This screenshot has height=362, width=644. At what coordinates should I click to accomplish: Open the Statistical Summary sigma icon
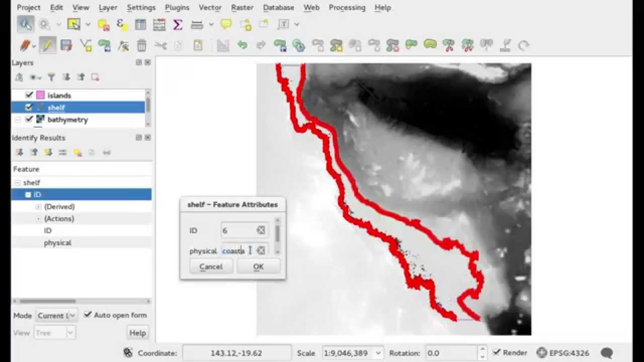[178, 25]
